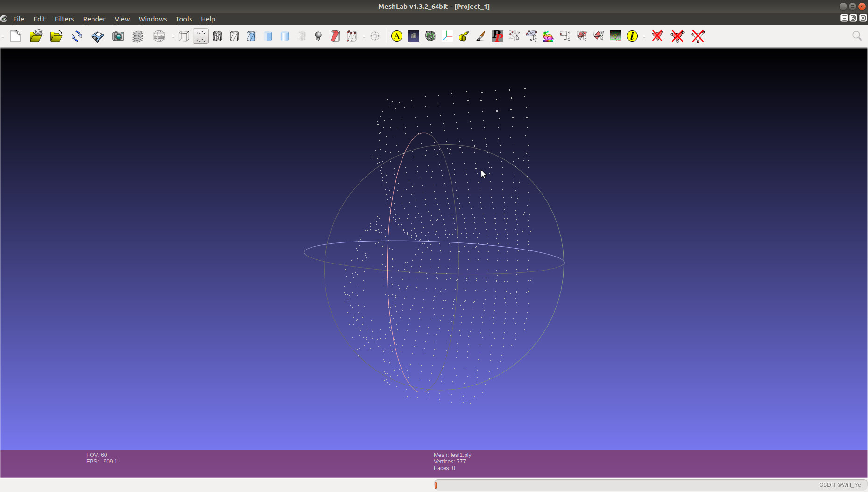The height and width of the screenshot is (492, 868).
Task: Close the Project_1 sub-window
Action: [863, 18]
